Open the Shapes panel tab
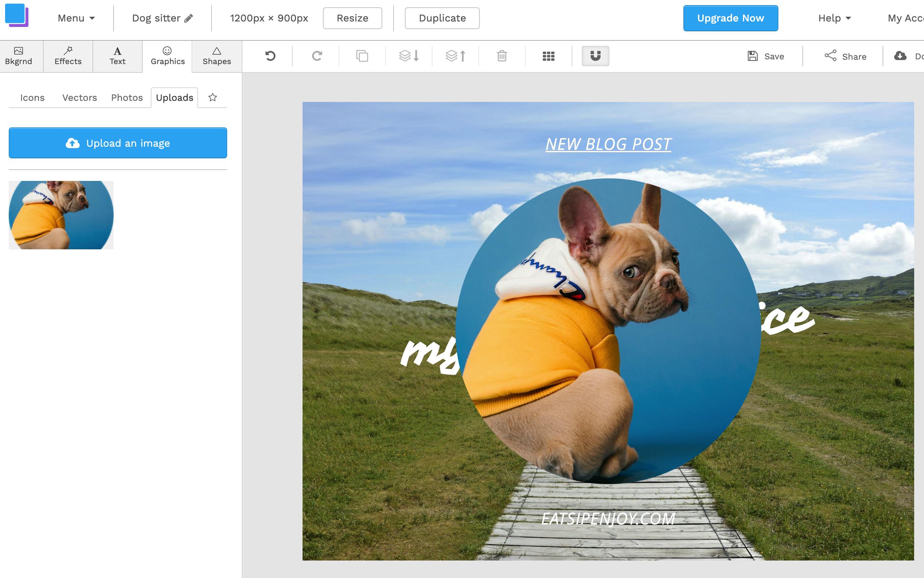Screen dimensions: 924x578 [x=217, y=56]
